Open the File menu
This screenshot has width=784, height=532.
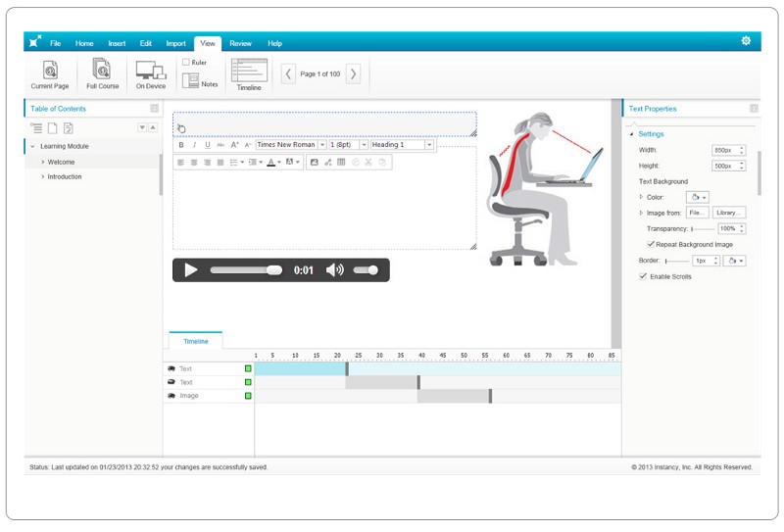55,43
